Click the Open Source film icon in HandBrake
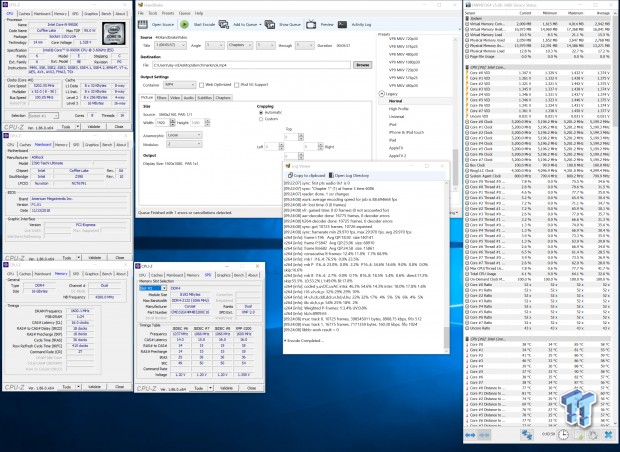620x452 pixels. [143, 25]
